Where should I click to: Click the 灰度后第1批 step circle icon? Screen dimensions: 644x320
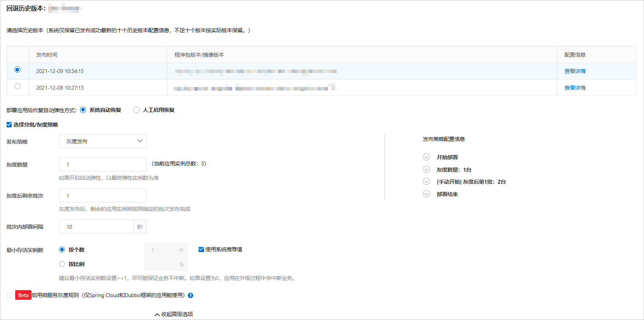(x=426, y=182)
